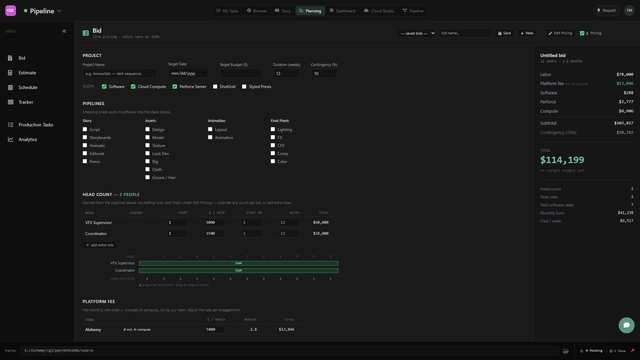
Task: Edit VFX Supervisor weekly rate field
Action: [214, 222]
